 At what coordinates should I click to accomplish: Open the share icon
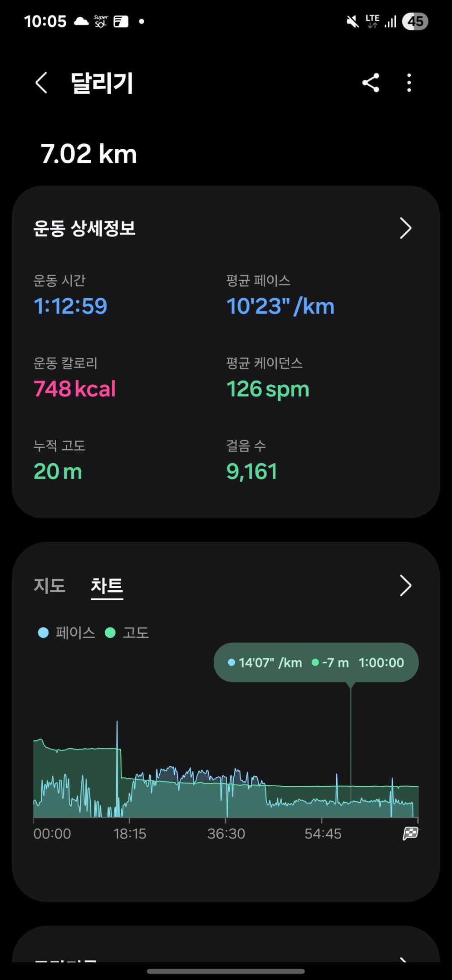tap(370, 83)
